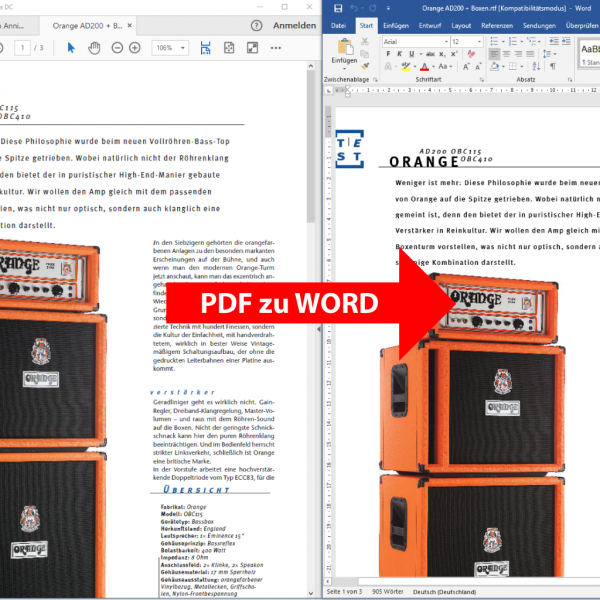Enter full screen mode in Acrobat

[252, 48]
